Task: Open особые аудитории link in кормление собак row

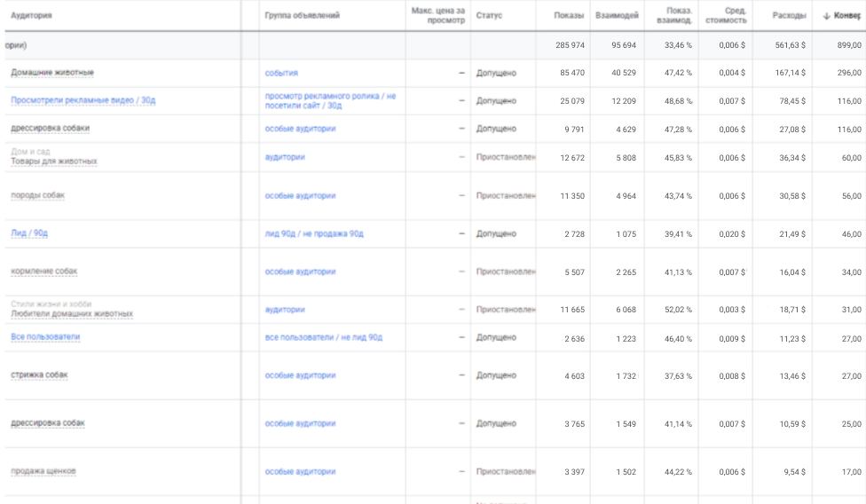Action: [x=301, y=272]
